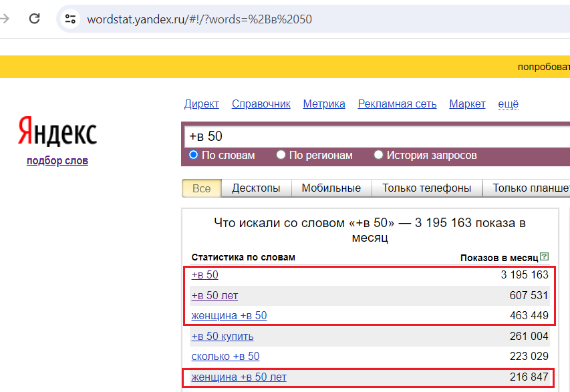This screenshot has height=392, width=570.
Task: Open the Рекламная сеть link
Action: [x=397, y=104]
